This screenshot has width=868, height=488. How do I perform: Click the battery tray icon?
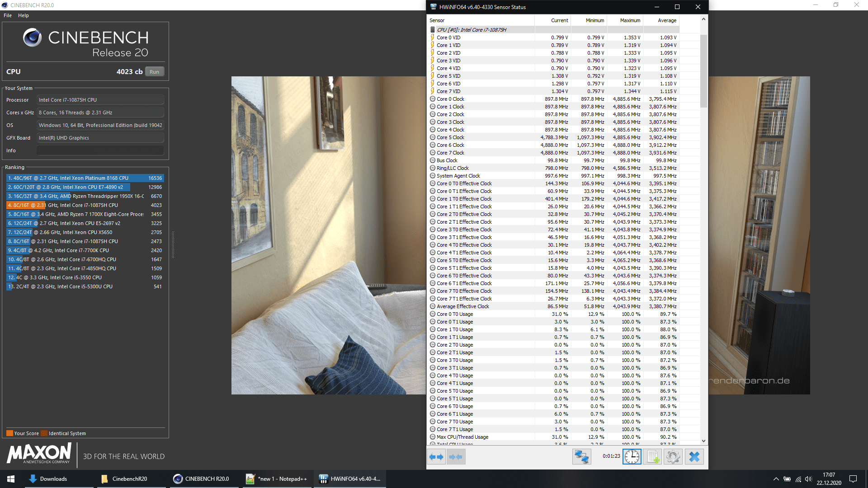coord(787,479)
